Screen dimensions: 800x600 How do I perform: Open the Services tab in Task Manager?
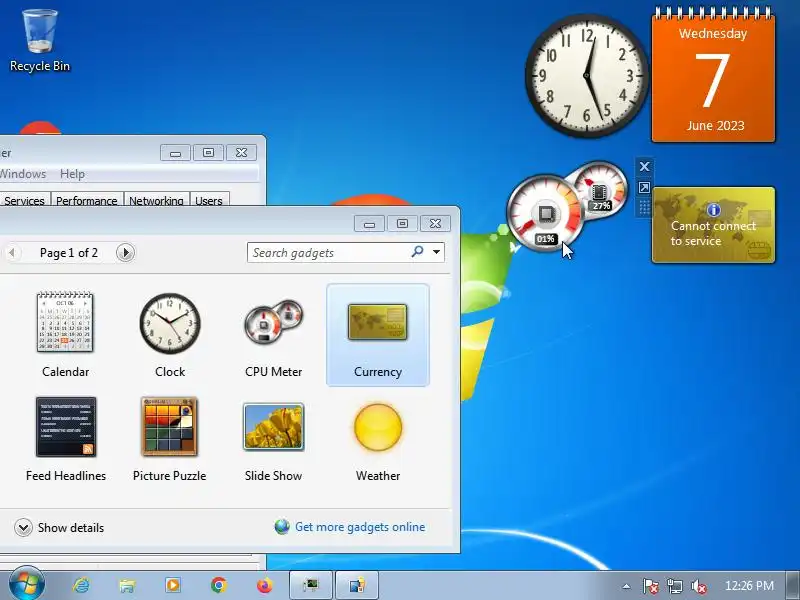click(x=24, y=201)
